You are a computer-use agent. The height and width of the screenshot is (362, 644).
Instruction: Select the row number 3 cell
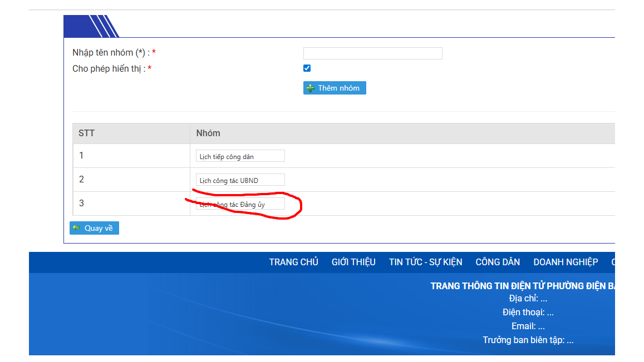point(81,204)
